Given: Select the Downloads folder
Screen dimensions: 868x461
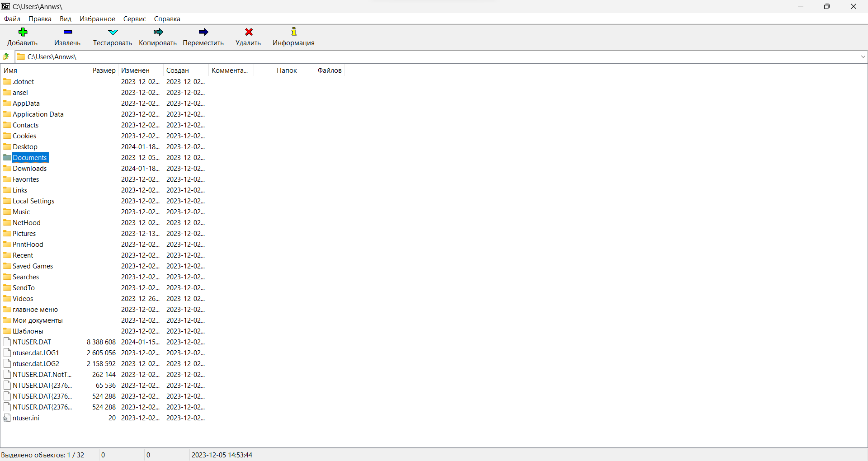Looking at the screenshot, I should (x=29, y=169).
